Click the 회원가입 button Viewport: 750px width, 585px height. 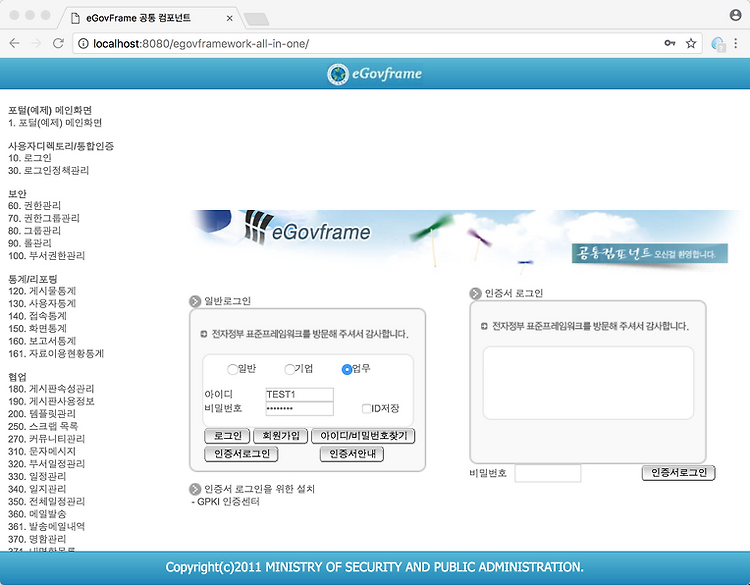coord(281,436)
